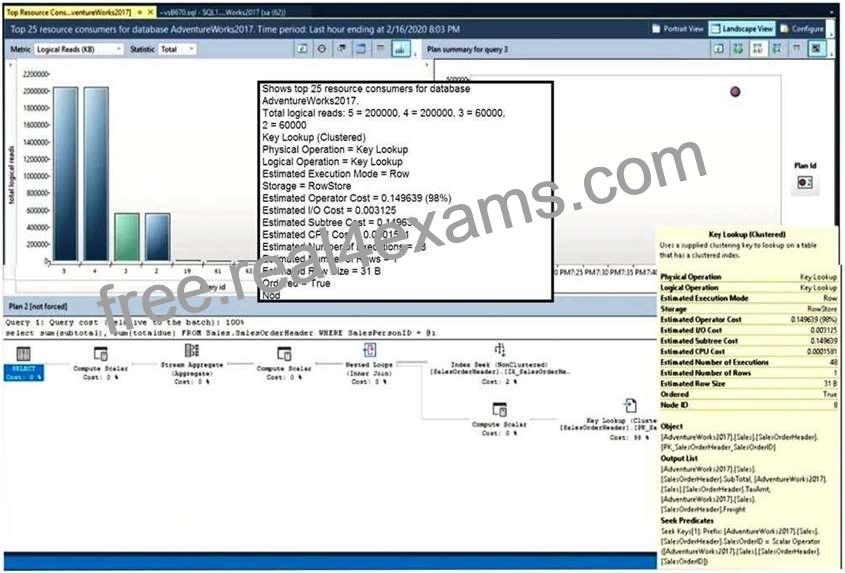
Task: Click the refresh icon in Plan summary toolbar
Action: (x=719, y=49)
